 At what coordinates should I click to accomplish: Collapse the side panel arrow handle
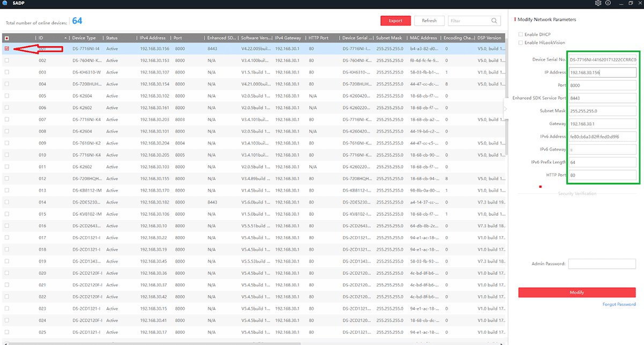pyautogui.click(x=505, y=109)
